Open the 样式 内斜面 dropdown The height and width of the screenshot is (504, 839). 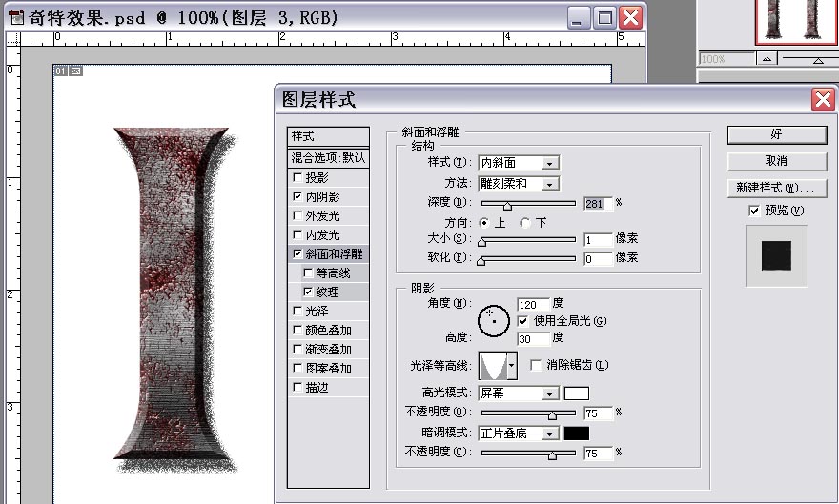[x=549, y=163]
